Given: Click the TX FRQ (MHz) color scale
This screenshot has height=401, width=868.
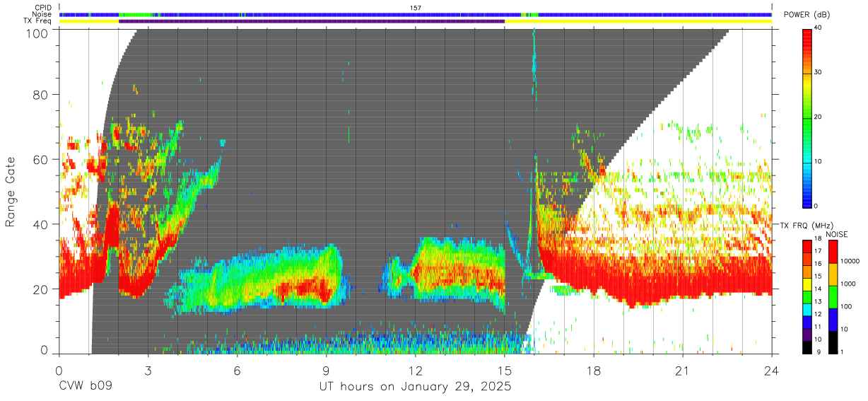Looking at the screenshot, I should pos(807,296).
